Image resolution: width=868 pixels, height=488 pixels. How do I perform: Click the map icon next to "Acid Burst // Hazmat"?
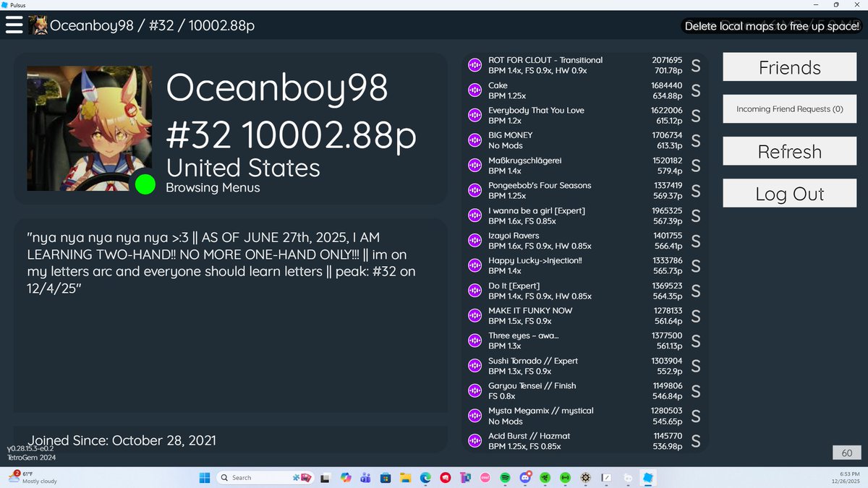(475, 440)
